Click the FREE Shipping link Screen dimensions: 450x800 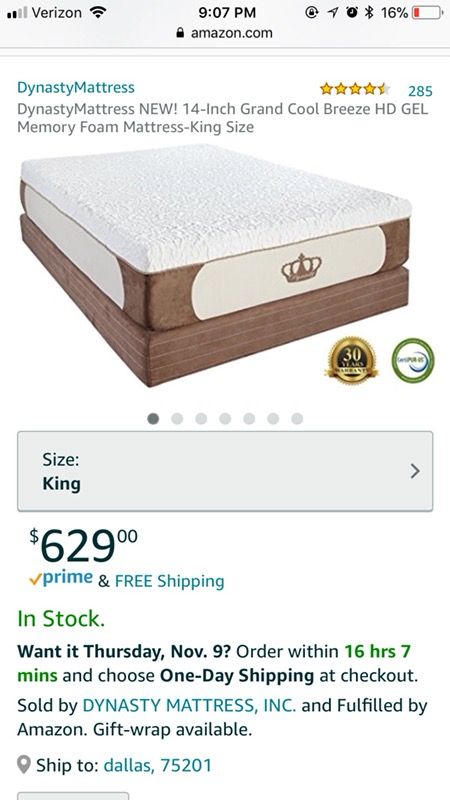(169, 581)
